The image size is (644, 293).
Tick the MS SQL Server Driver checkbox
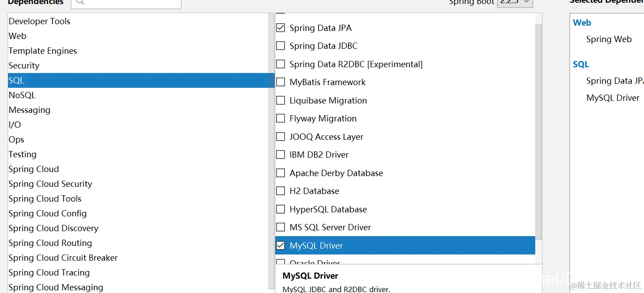(x=281, y=227)
